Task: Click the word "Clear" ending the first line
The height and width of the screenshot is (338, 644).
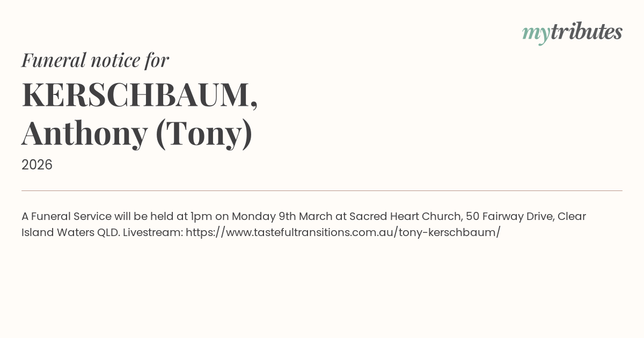Action: (572, 216)
